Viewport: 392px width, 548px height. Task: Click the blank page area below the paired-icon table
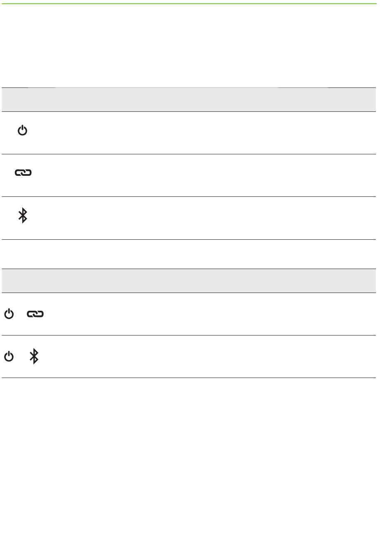pos(189,462)
